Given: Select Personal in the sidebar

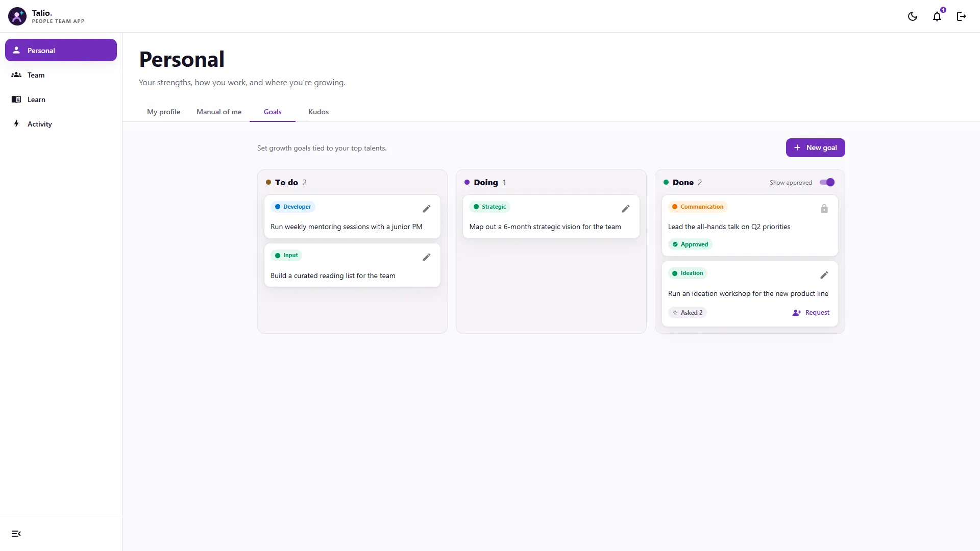Looking at the screenshot, I should click(61, 50).
